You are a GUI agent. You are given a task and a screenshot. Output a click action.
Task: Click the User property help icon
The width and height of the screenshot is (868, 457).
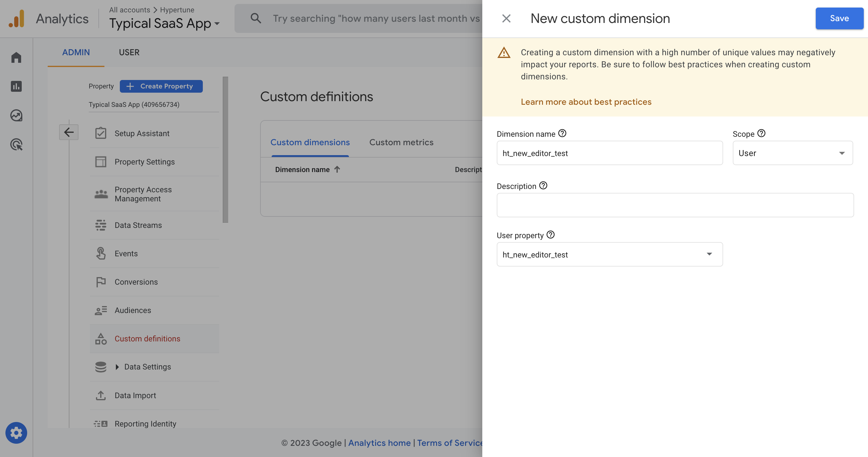click(x=550, y=235)
